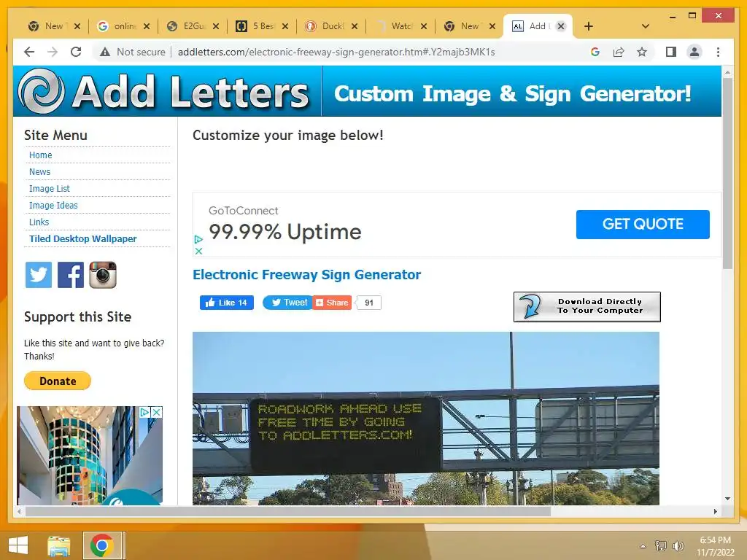Close the GoToConnect ad with X

[198, 251]
